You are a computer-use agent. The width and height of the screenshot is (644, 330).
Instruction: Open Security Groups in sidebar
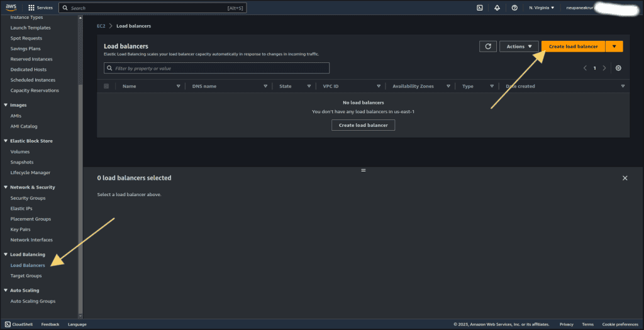pos(28,198)
